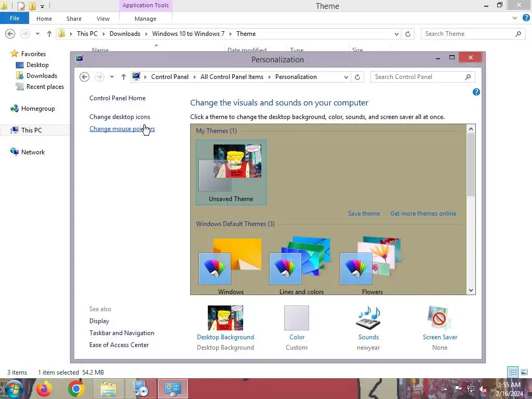Screen dimensions: 532x399
Task: Open the Desktop Background settings icon
Action: click(225, 318)
